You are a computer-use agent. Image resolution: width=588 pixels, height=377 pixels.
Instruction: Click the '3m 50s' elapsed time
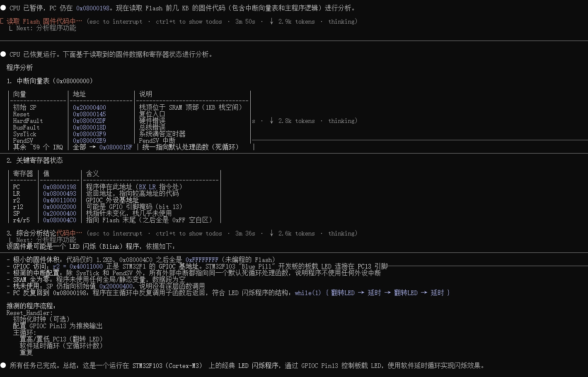pos(245,21)
